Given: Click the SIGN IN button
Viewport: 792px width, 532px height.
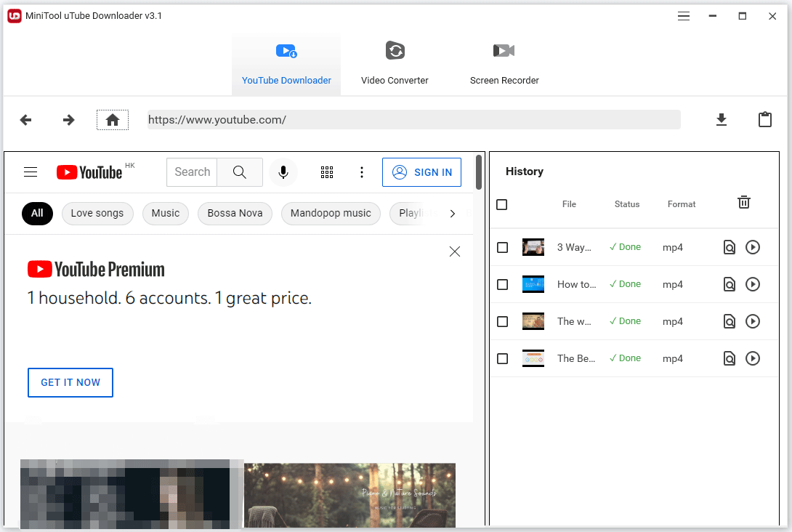Looking at the screenshot, I should pyautogui.click(x=421, y=172).
